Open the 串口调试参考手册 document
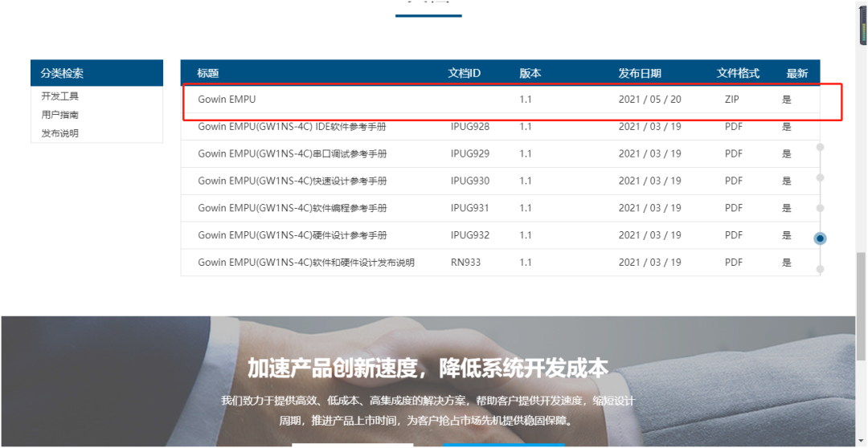This screenshot has height=448, width=868. pos(293,154)
